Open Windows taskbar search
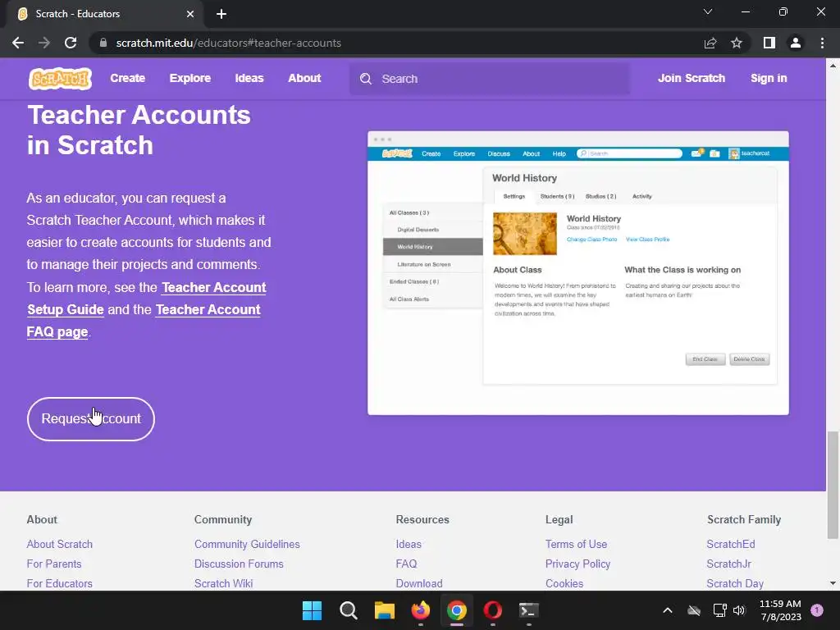Viewport: 840px width, 630px height. (x=348, y=610)
